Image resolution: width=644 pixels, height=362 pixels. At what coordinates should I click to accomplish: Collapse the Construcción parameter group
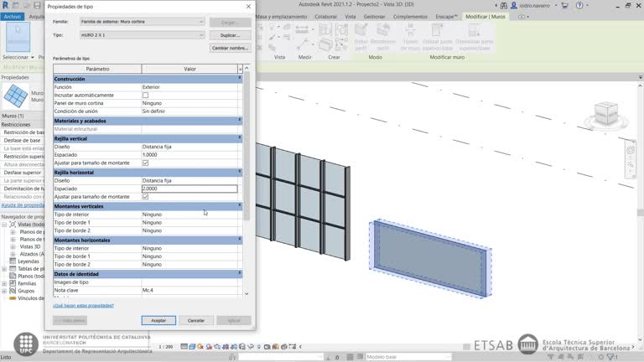tap(240, 78)
